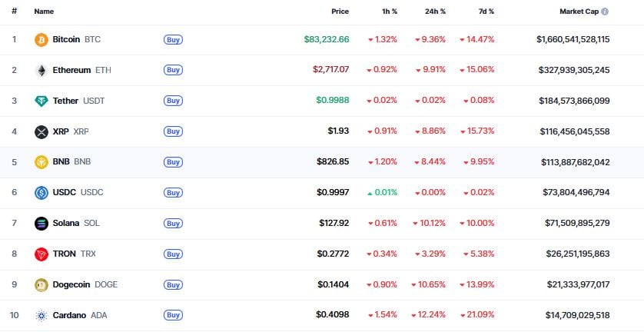Click the Dogecoin logo icon

click(x=41, y=284)
